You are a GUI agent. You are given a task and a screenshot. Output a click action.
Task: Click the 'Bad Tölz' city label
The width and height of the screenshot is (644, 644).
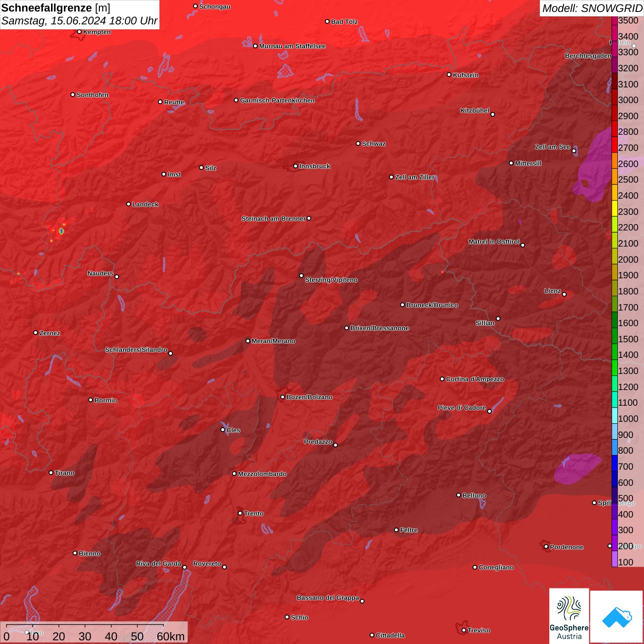[345, 22]
